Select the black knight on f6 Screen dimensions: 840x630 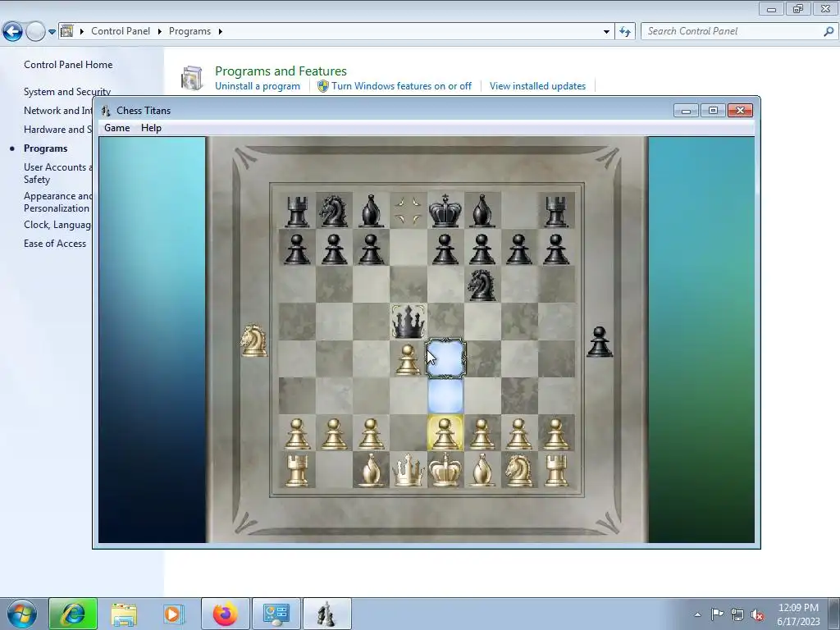point(482,285)
